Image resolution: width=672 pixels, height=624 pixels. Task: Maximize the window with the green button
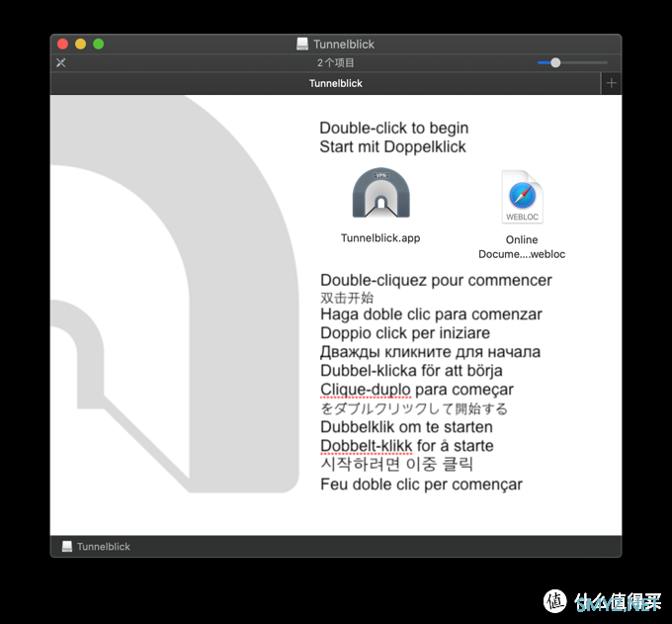[x=99, y=44]
